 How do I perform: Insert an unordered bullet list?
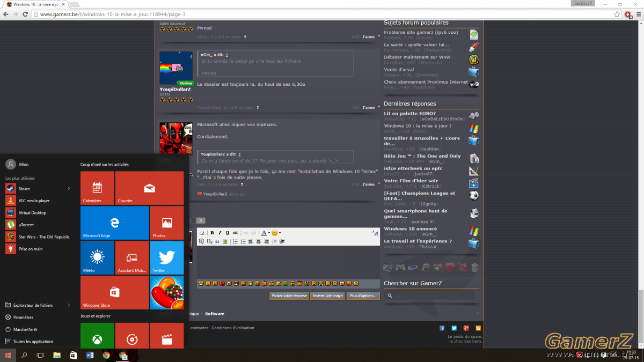[235, 241]
